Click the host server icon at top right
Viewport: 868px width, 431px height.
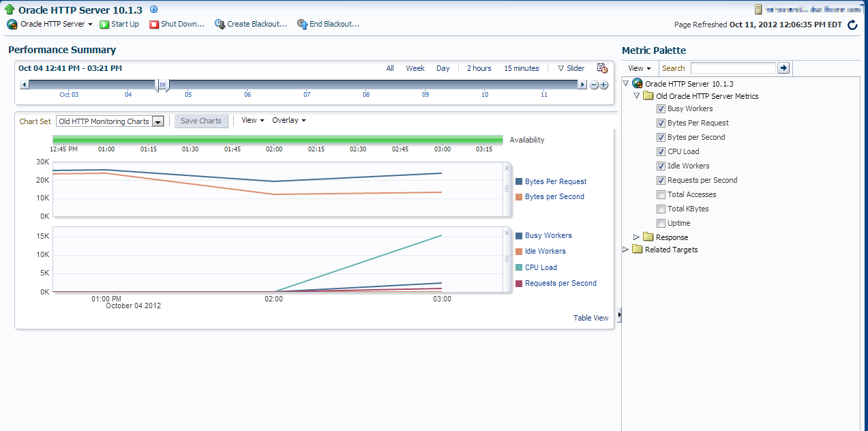click(x=758, y=10)
